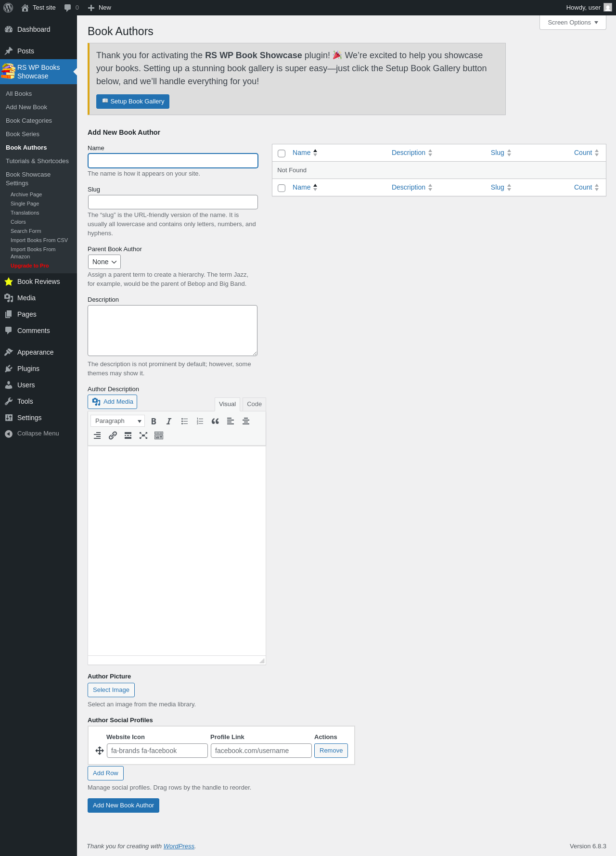Image resolution: width=616 pixels, height=856 pixels.
Task: Check the select-all box in table footer
Action: pyautogui.click(x=282, y=188)
